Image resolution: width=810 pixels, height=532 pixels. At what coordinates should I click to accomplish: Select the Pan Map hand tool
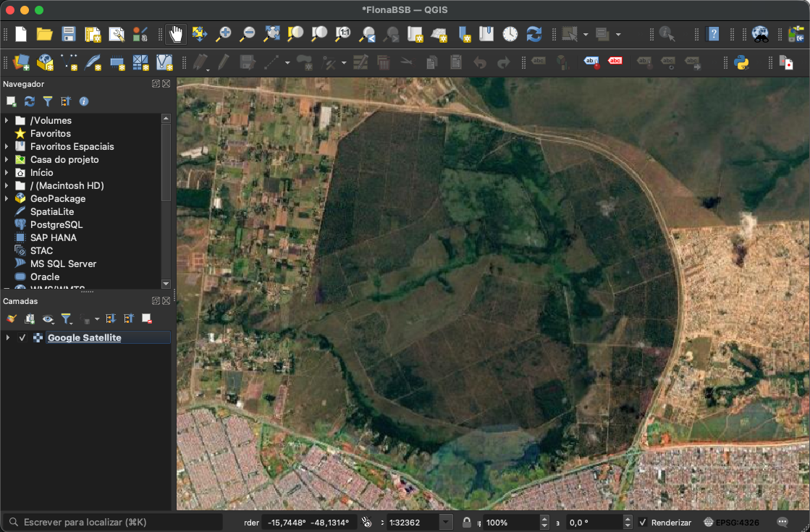point(176,34)
